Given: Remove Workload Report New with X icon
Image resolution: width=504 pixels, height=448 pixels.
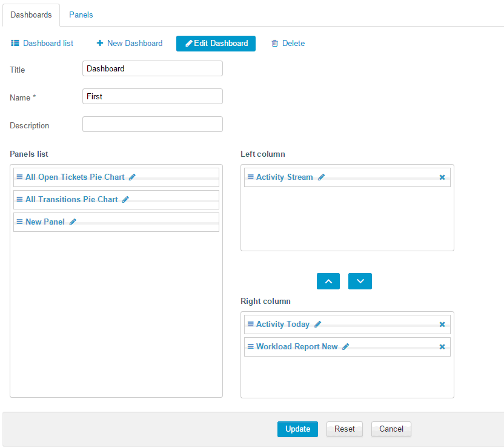Looking at the screenshot, I should pos(442,347).
